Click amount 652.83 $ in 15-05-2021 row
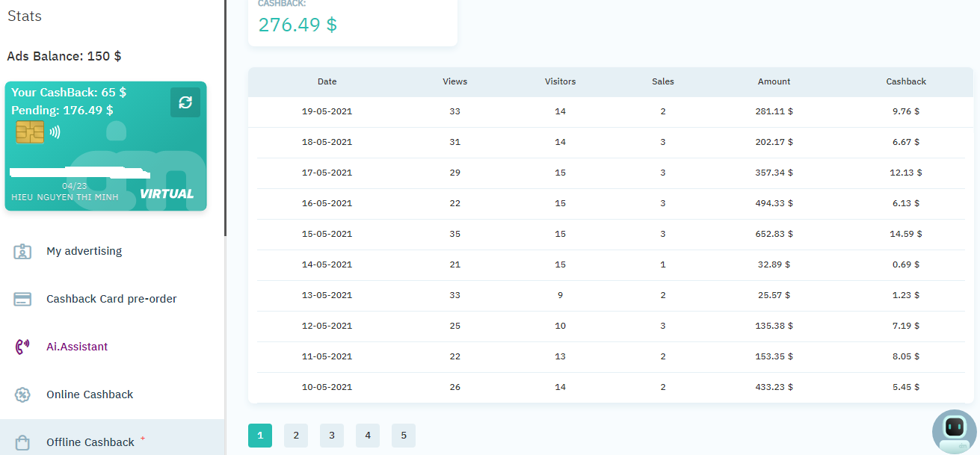This screenshot has width=980, height=455. (774, 234)
